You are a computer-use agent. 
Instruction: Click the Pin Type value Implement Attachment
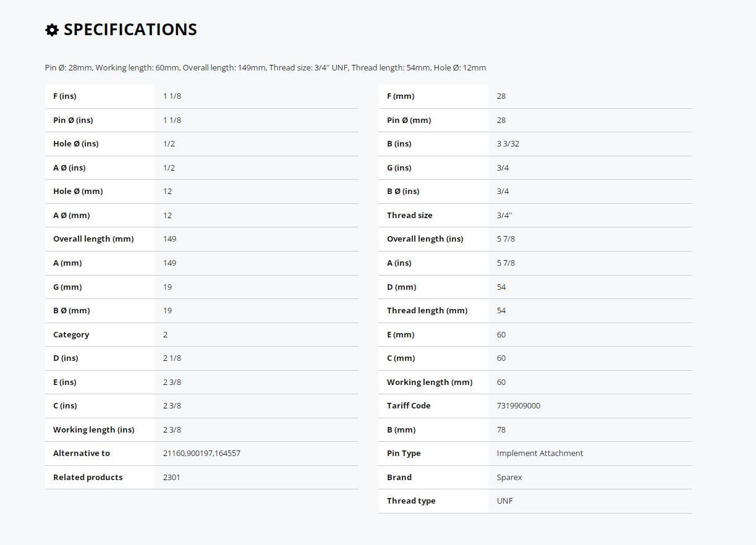(540, 453)
